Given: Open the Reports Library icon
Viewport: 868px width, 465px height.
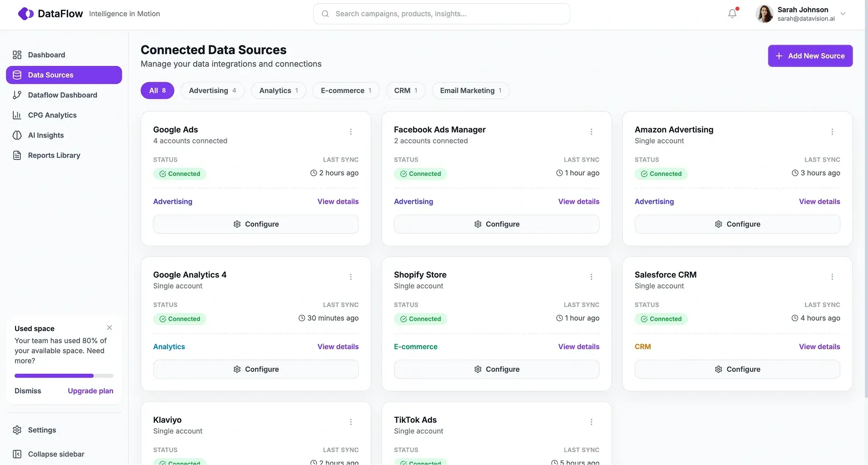Looking at the screenshot, I should (x=17, y=155).
